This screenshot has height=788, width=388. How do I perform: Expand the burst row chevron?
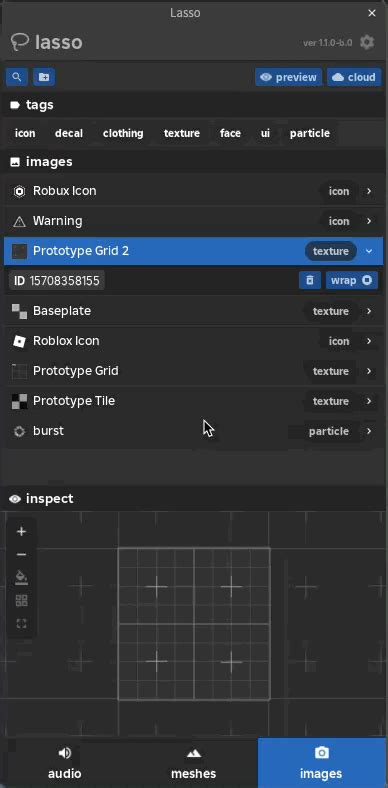point(369,431)
